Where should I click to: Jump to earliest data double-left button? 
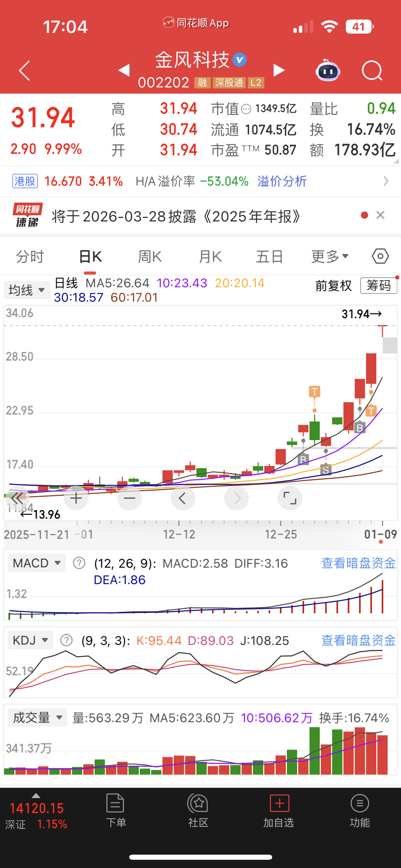17,498
